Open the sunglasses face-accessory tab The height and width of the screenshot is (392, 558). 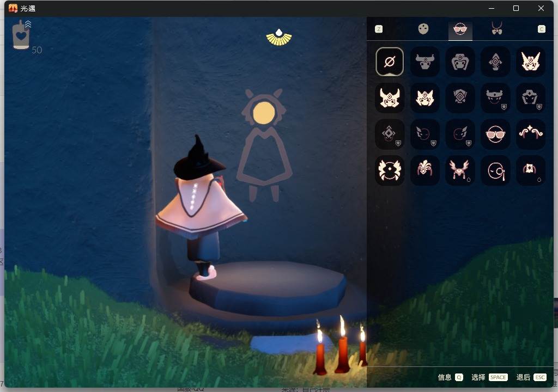pyautogui.click(x=460, y=29)
